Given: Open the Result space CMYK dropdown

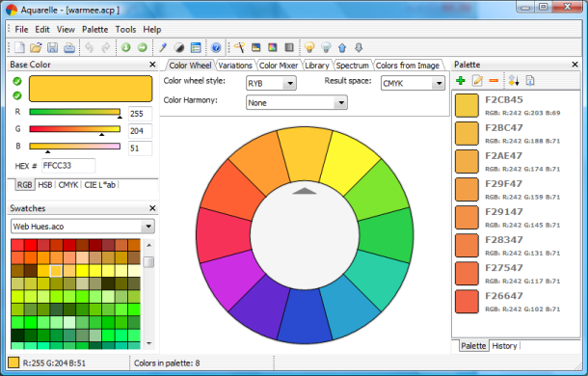Looking at the screenshot, I should [413, 83].
